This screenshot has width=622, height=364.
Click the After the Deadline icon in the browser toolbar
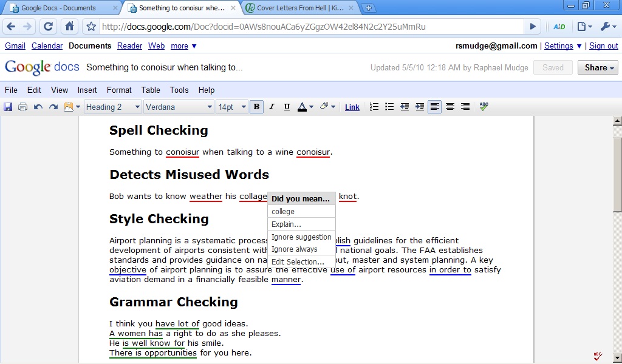pyautogui.click(x=559, y=27)
